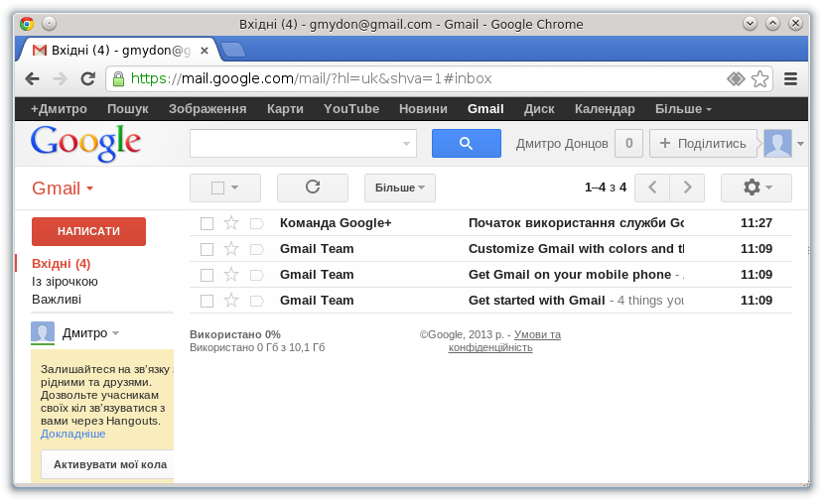Go to the next page of messages arrow
826x504 pixels.
click(687, 188)
